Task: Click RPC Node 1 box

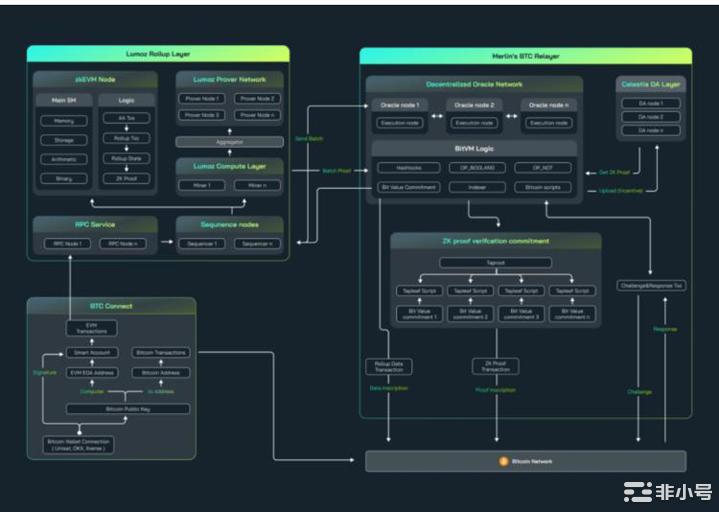Action: coord(65,243)
